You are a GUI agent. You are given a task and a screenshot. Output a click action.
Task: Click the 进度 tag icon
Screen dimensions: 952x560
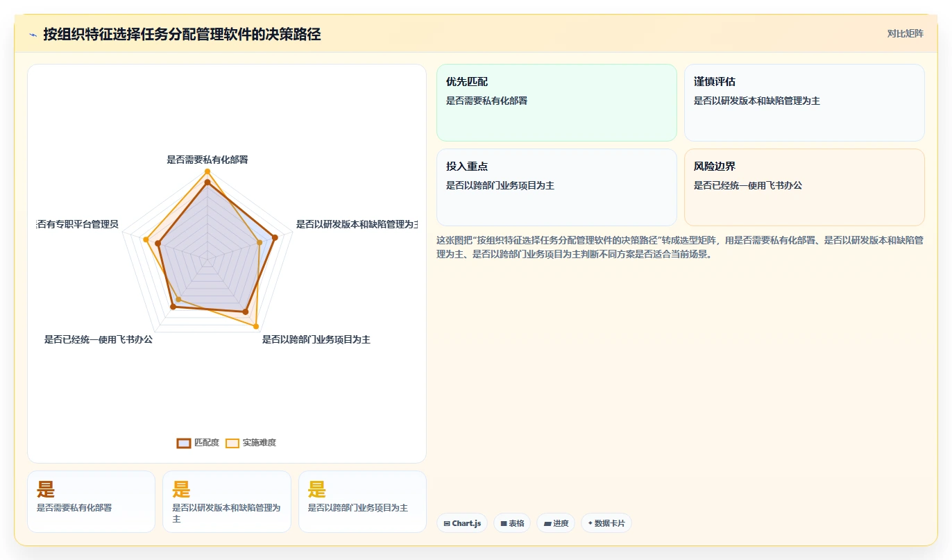pos(547,523)
